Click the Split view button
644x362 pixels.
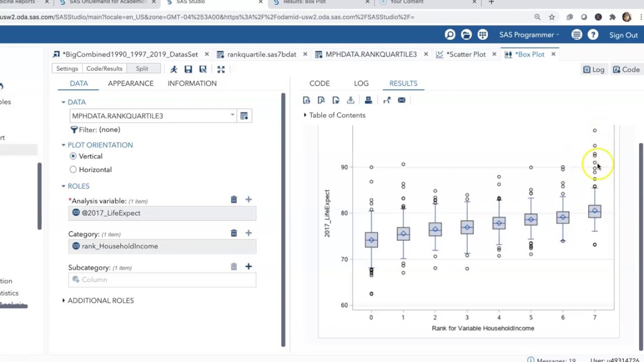coord(142,69)
